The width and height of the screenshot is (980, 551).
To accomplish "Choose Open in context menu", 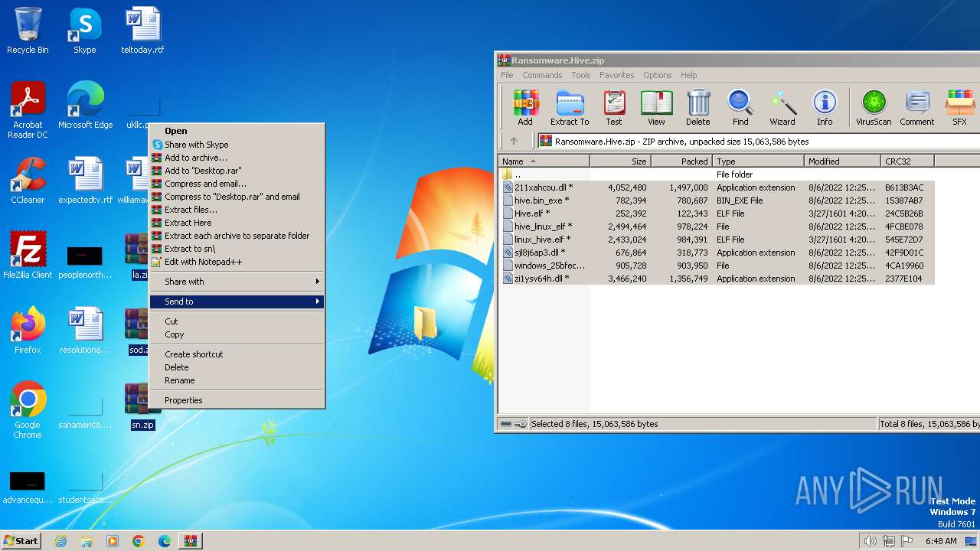I will coord(237,131).
